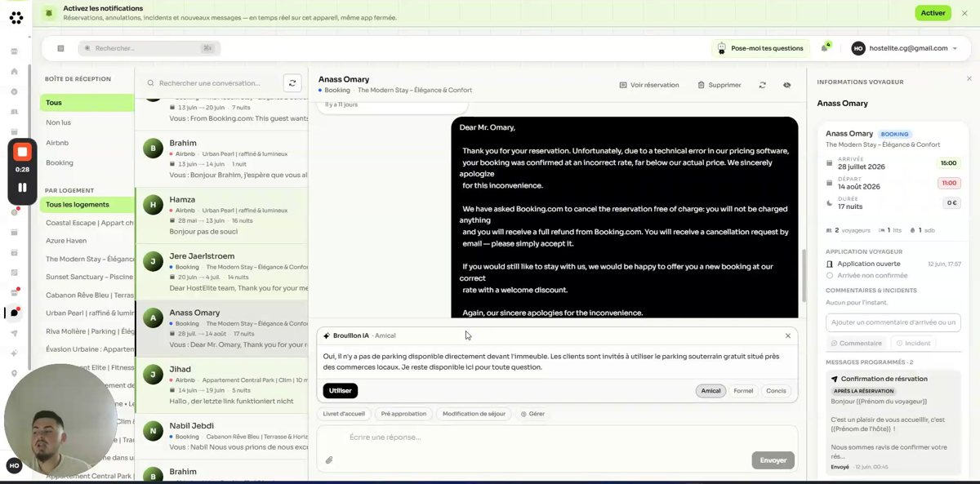This screenshot has width=980, height=484.
Task: Open Voir réservation
Action: 649,85
